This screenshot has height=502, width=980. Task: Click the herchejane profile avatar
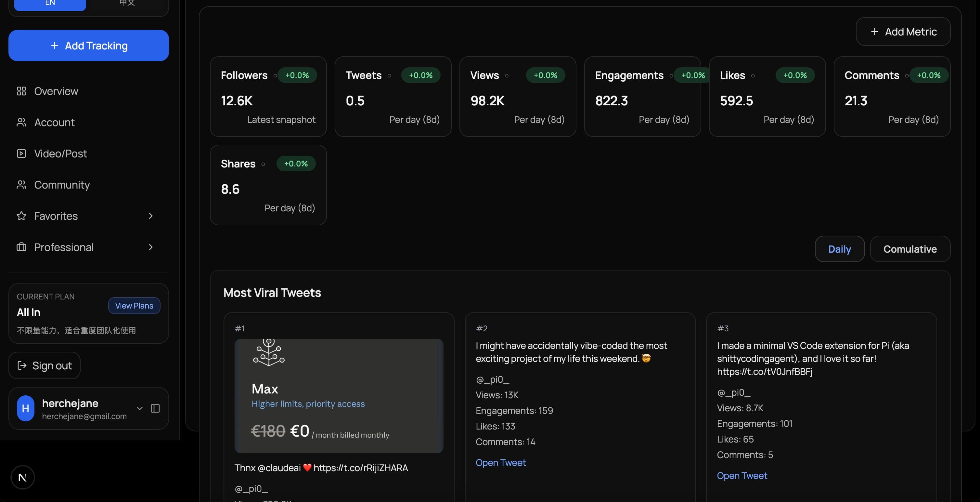coord(25,408)
